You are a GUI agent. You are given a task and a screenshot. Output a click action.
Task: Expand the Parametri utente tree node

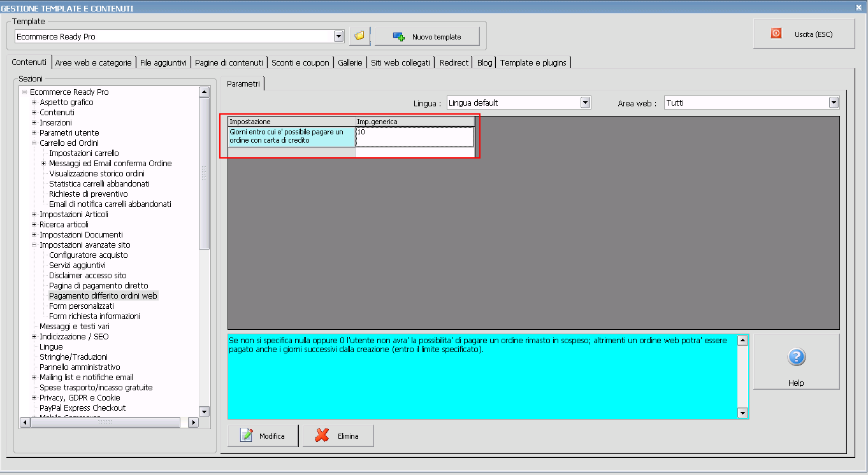(34, 133)
